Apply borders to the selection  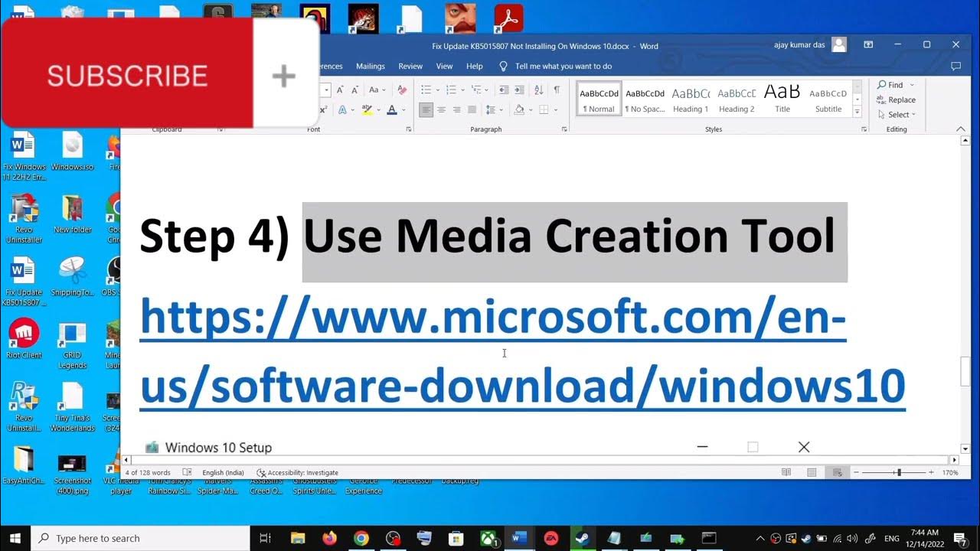tap(543, 110)
